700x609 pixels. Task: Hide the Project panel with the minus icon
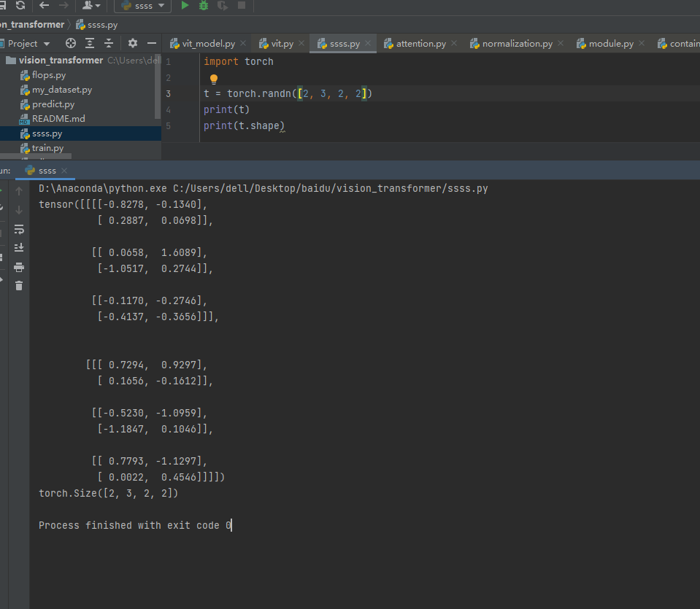152,43
